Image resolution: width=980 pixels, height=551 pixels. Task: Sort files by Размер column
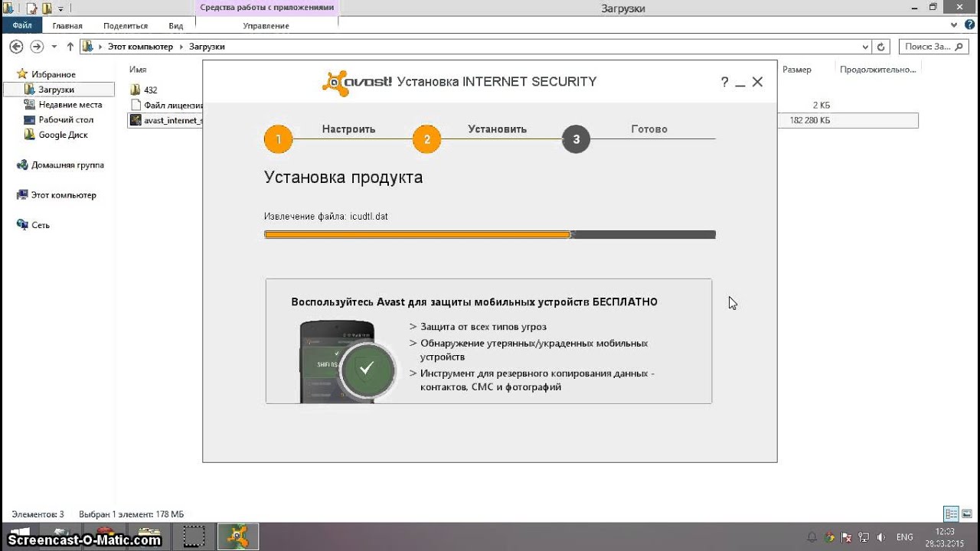click(797, 69)
